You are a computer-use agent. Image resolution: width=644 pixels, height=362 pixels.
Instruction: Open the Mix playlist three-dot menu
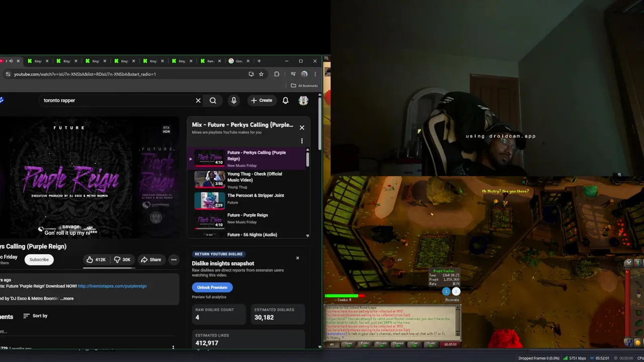click(x=302, y=141)
